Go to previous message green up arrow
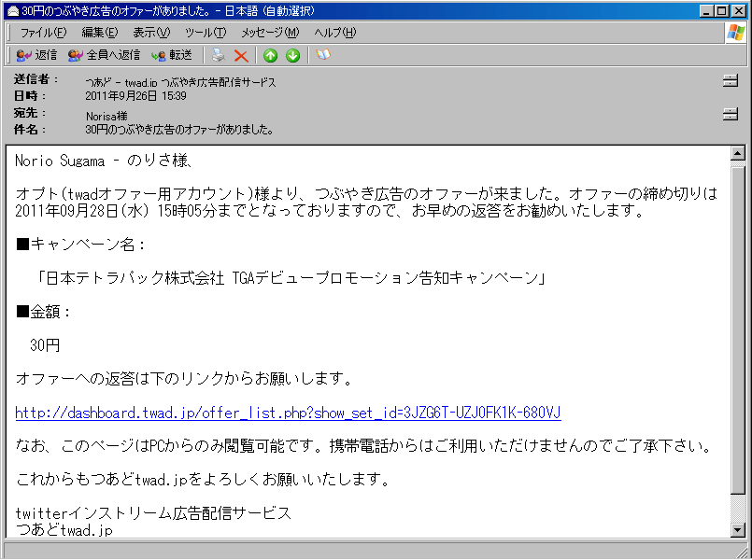 click(x=271, y=56)
